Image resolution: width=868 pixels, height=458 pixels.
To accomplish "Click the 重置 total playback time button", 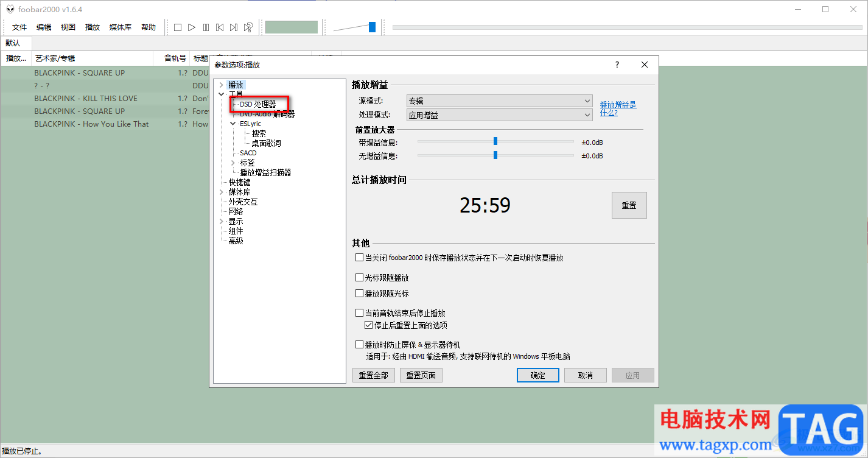I will [x=629, y=205].
